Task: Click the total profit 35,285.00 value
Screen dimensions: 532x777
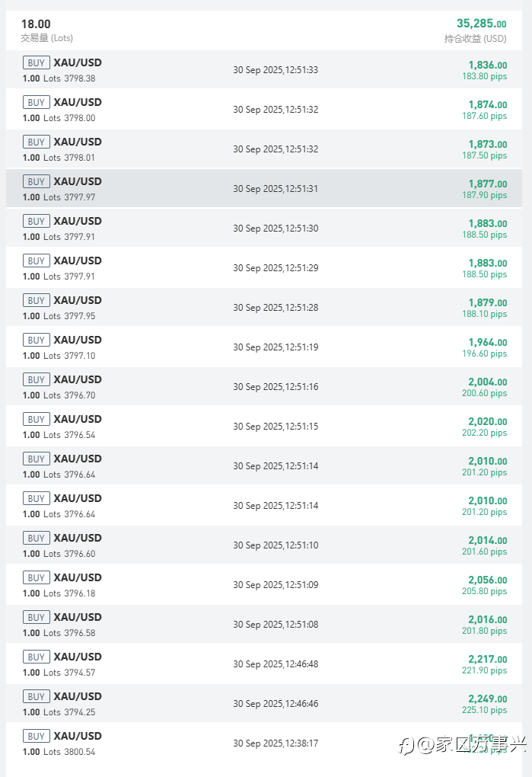Action: pos(481,24)
